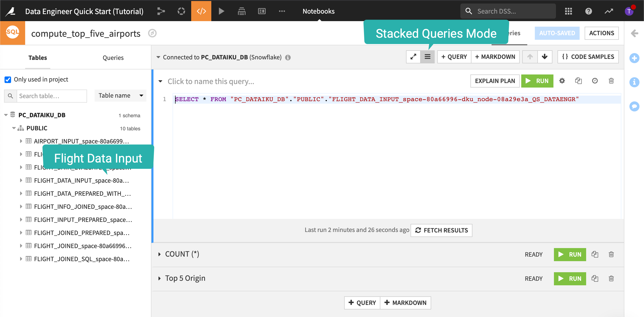This screenshot has width=644, height=317.
Task: Expand the FLIGHT_INFO_JOINED table columns
Action: [x=21, y=207]
